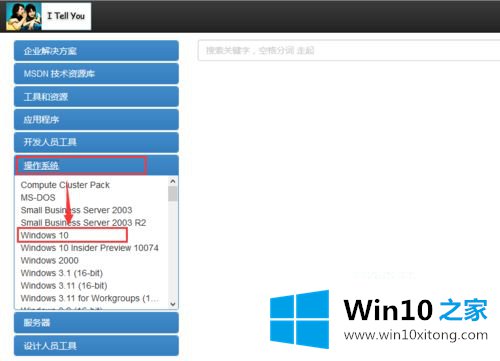The image size is (500, 361).
Task: Open the I Tell You site logo
Action: 49,16
